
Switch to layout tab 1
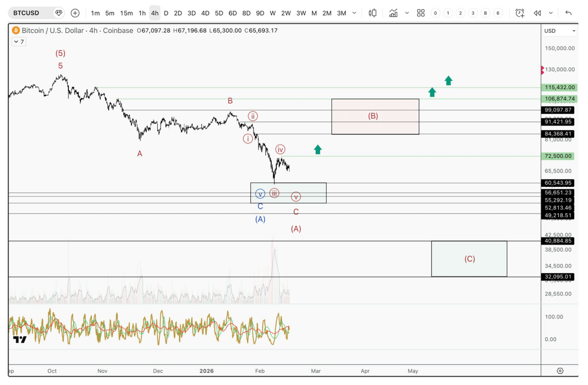pos(448,13)
